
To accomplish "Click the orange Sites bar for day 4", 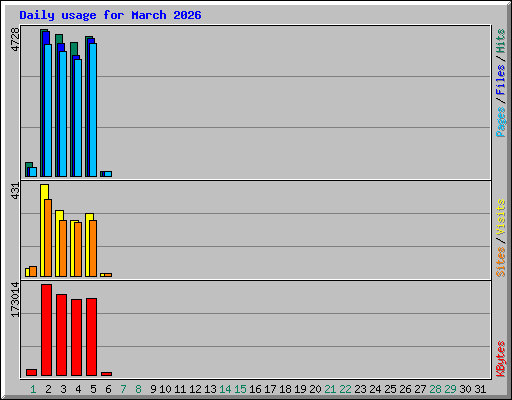I will [78, 249].
